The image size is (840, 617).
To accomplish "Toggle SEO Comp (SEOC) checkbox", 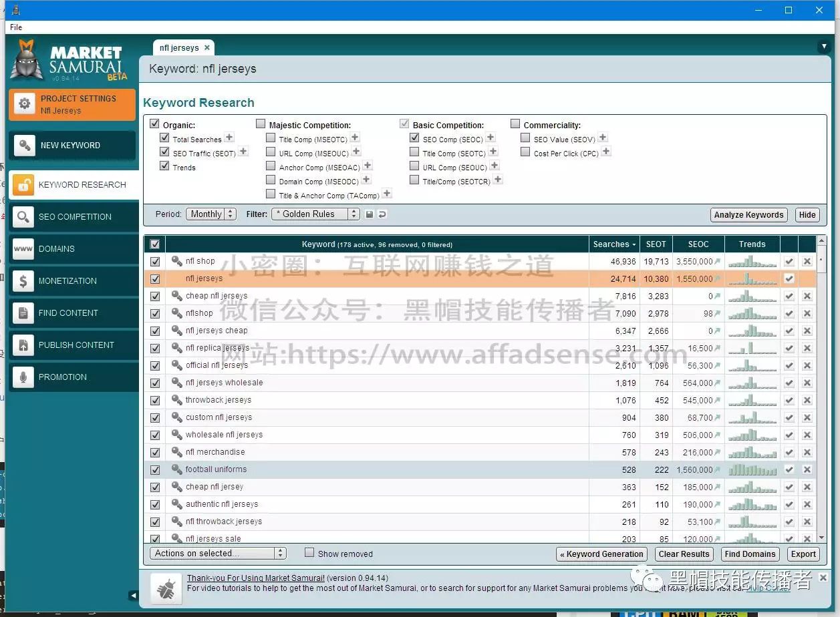I will coord(414,138).
